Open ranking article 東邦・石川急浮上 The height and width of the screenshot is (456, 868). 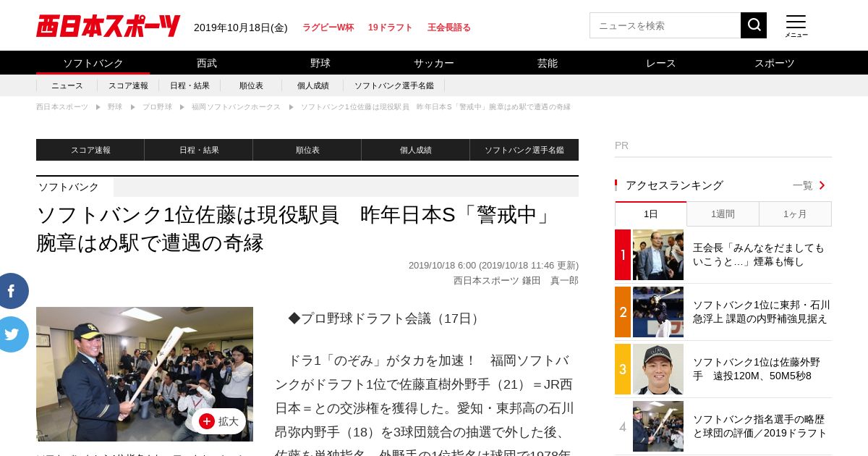(x=762, y=312)
